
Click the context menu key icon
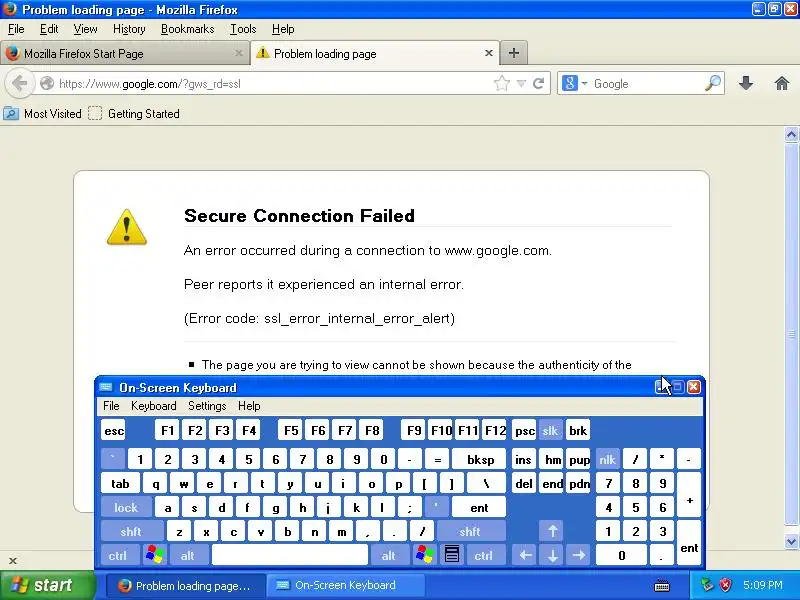click(451, 555)
